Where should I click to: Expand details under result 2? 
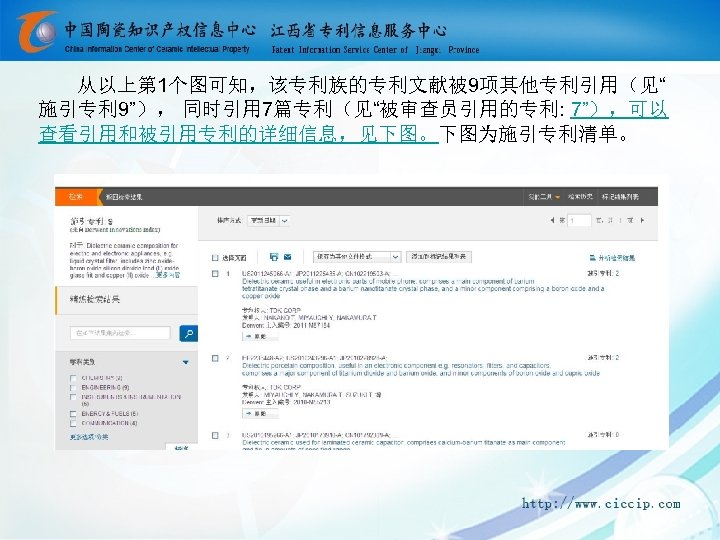(x=260, y=414)
